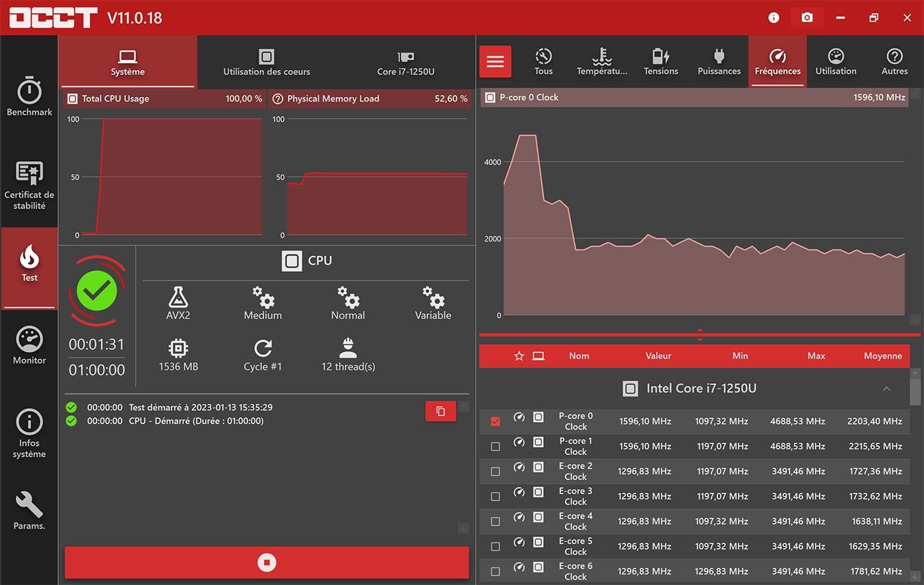Screen dimensions: 924x585
Task: Click gauge icon in P-core 0 row
Action: [519, 417]
